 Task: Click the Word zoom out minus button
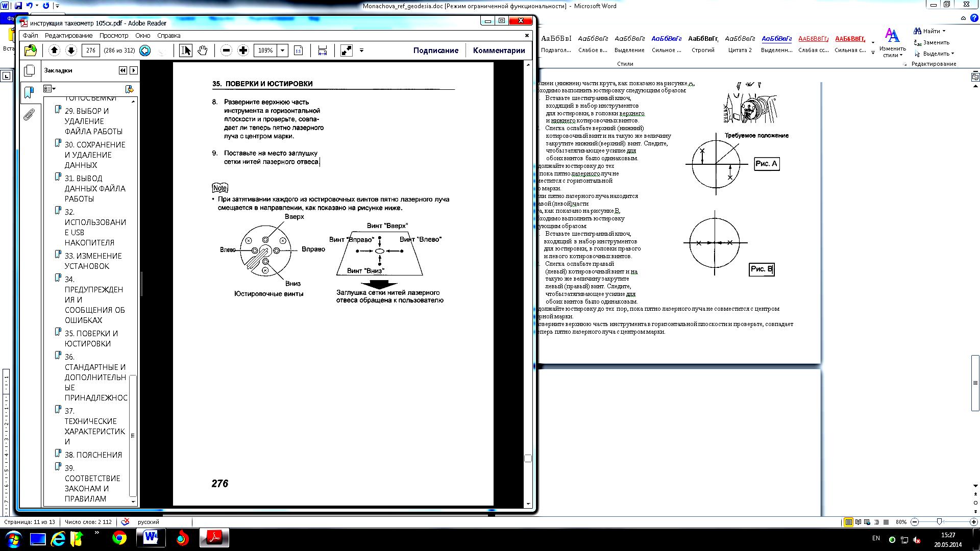click(915, 522)
